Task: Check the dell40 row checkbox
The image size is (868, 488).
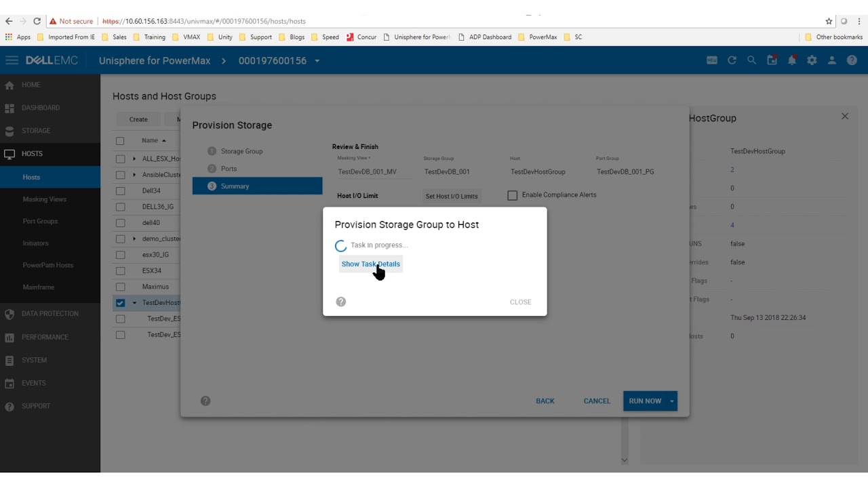Action: [x=120, y=223]
